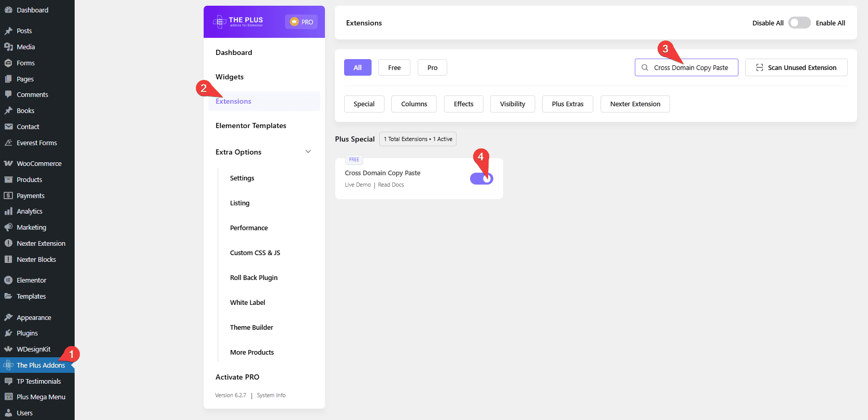Toggle the Disable All / Enable All switch
This screenshot has width=868, height=420.
(799, 23)
